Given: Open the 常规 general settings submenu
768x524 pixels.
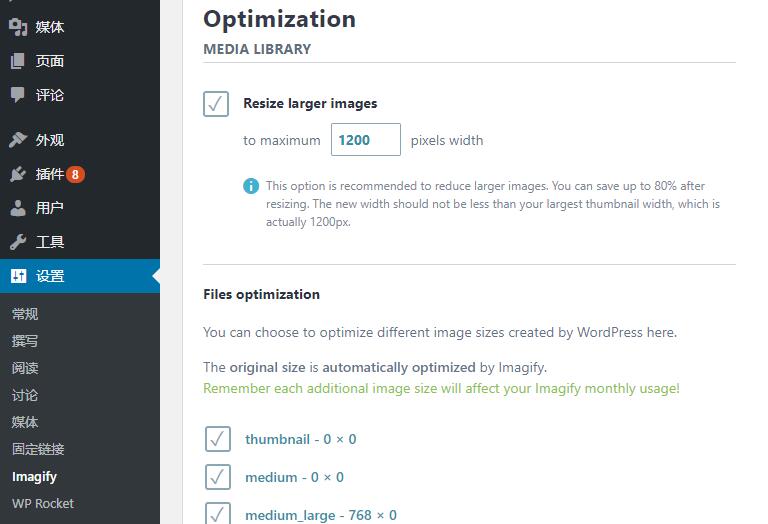Looking at the screenshot, I should coord(24,314).
